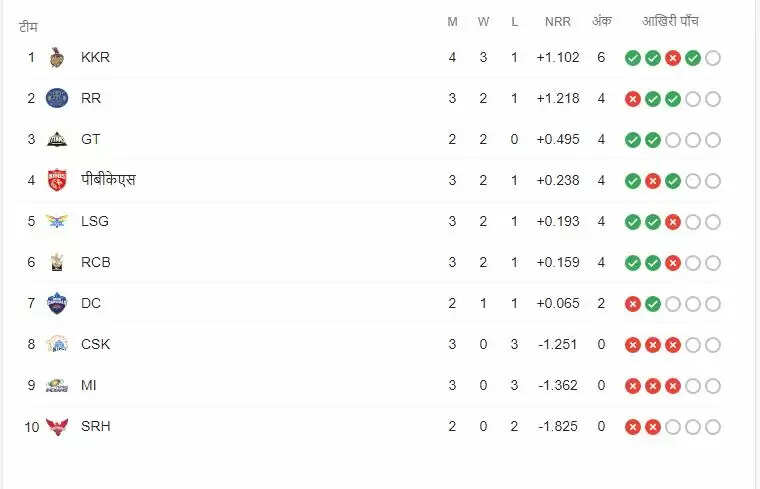This screenshot has height=489, width=760.
Task: Click the टीम column header
Action: pos(28,26)
